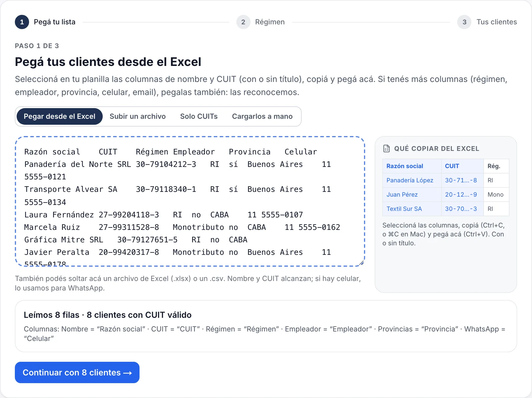Click the Juan Pérez example cell

[412, 195]
